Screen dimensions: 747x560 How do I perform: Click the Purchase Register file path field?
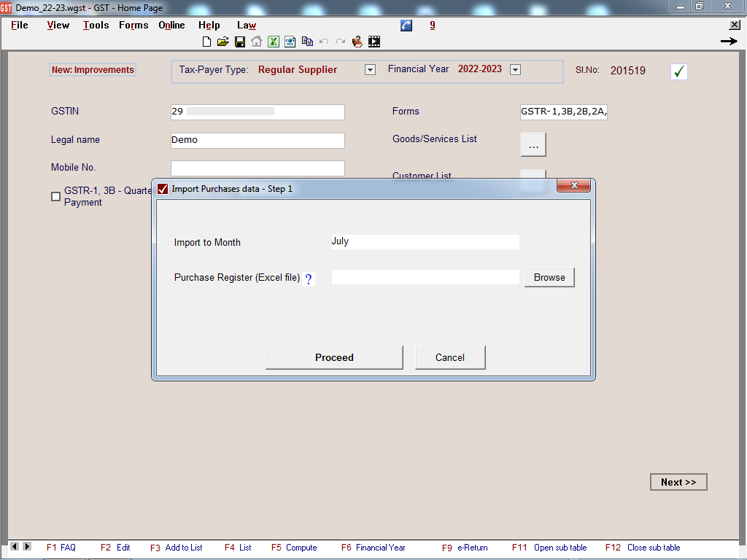coord(425,277)
